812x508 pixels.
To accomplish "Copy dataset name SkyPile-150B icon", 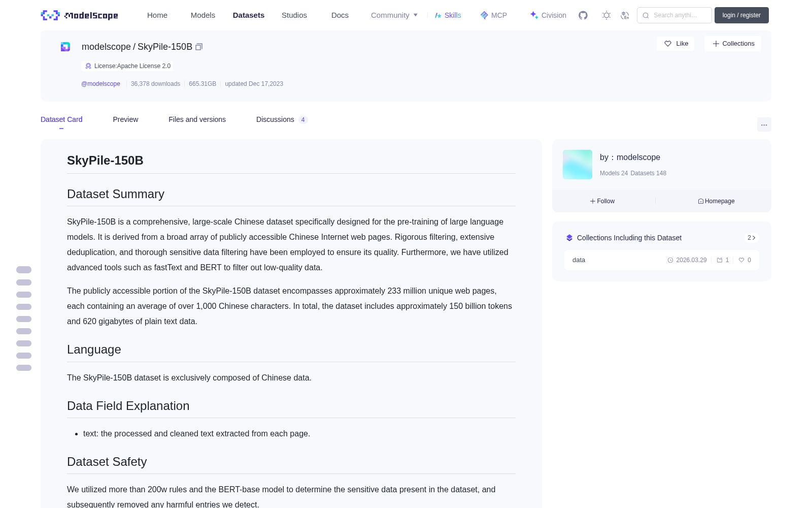I will [199, 47].
